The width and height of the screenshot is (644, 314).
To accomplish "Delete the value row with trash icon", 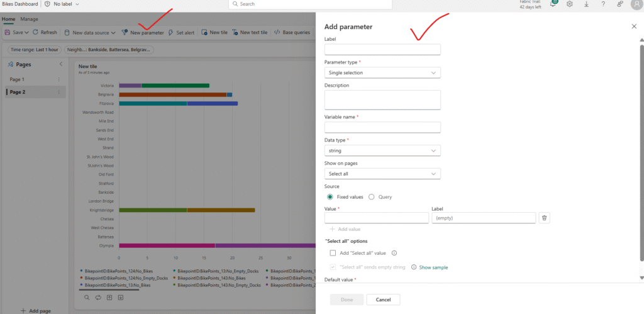I will [545, 218].
